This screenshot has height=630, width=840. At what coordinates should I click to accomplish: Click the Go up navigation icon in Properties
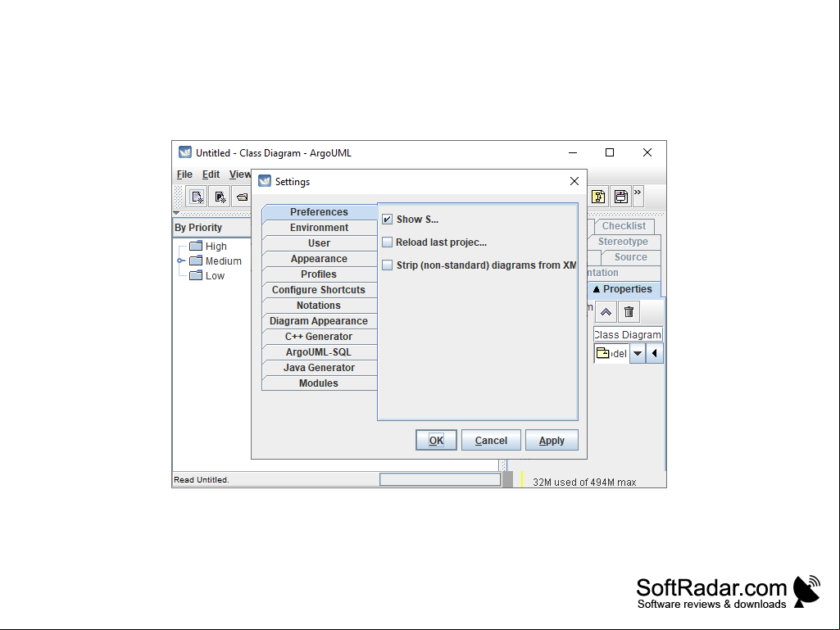pyautogui.click(x=606, y=312)
